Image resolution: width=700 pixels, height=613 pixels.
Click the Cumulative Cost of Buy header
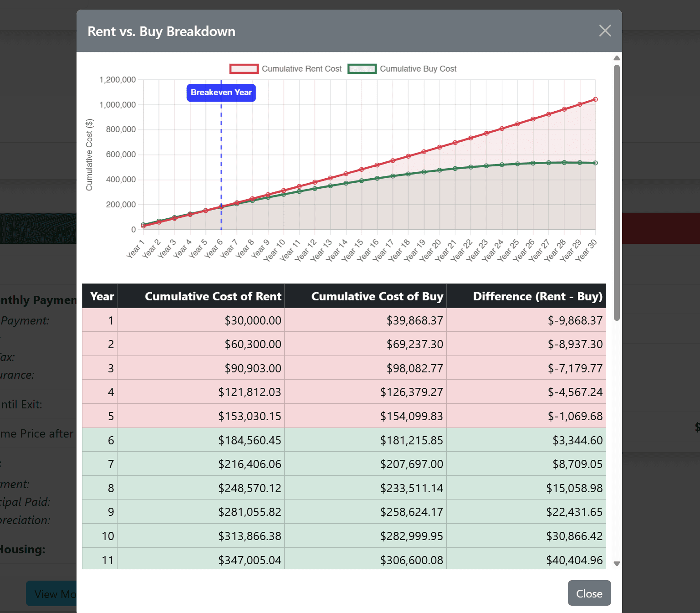coord(377,296)
